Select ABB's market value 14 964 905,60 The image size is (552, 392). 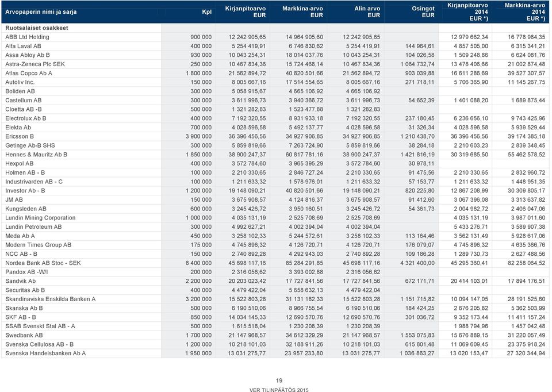pos(304,37)
